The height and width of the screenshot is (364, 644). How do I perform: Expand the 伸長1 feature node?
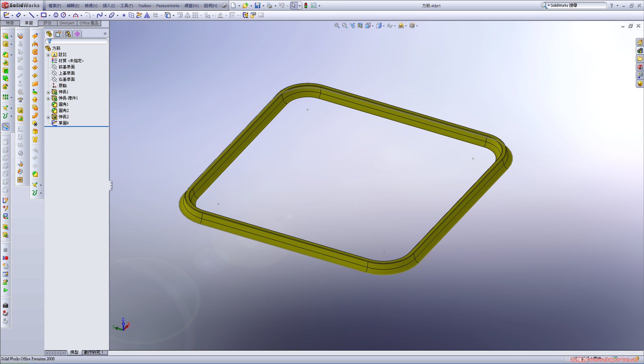click(x=48, y=92)
